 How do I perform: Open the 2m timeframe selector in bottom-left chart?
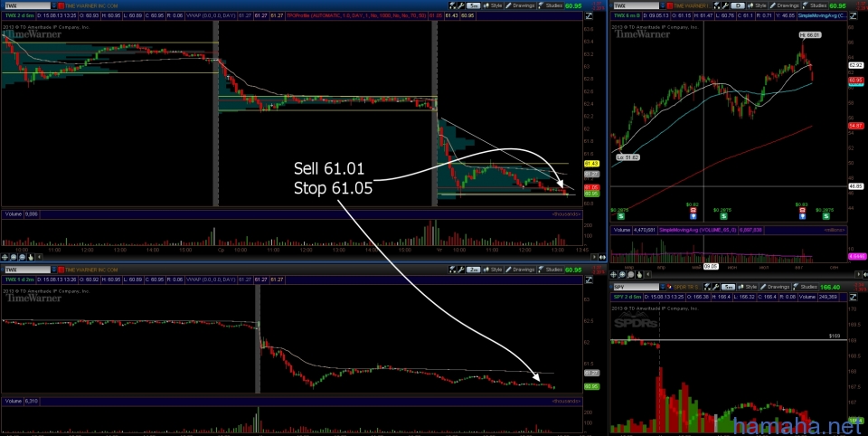coord(473,270)
